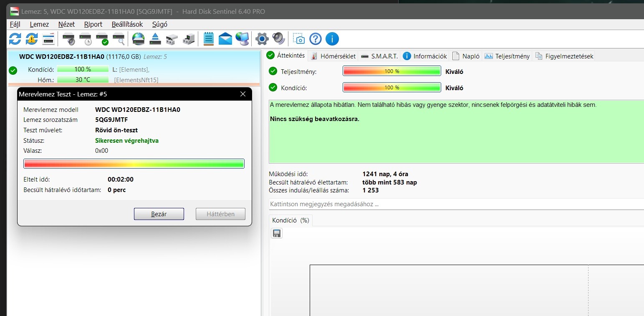Click the '1 253' start/stop count value
This screenshot has height=316, width=644.
click(371, 190)
